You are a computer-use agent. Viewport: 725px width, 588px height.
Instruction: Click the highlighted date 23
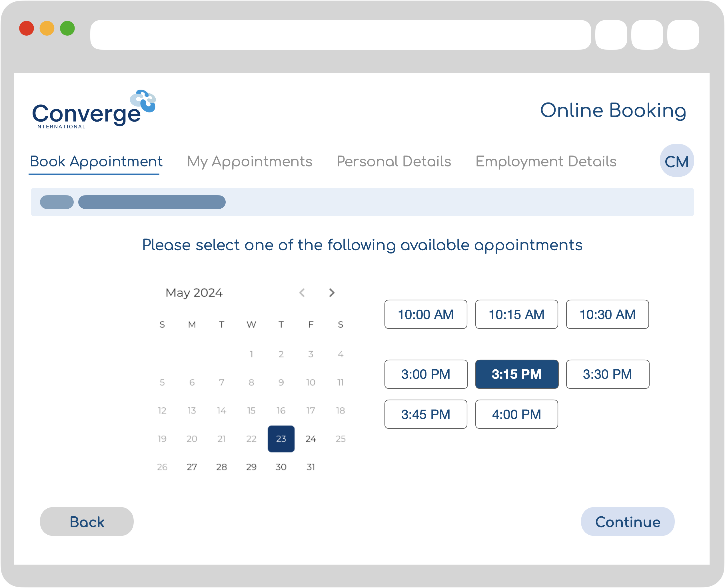click(281, 439)
